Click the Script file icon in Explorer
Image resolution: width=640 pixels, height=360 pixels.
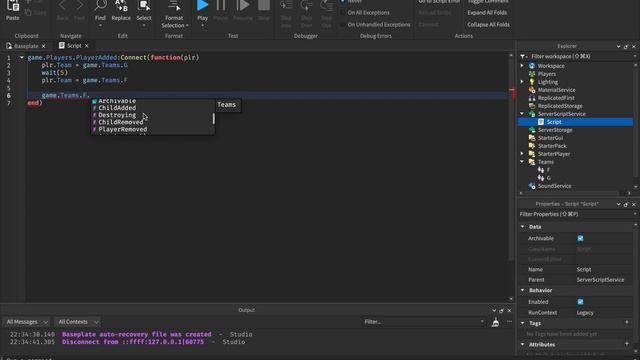point(541,122)
